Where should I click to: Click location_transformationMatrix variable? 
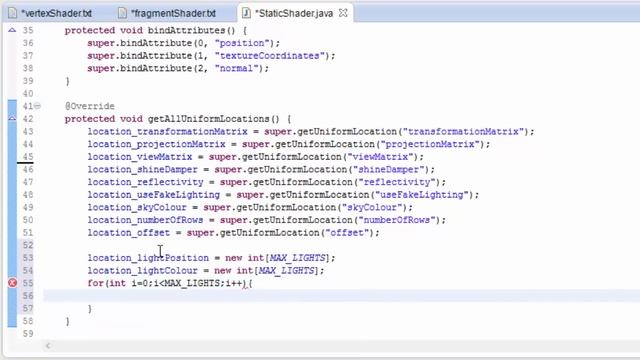tap(167, 131)
